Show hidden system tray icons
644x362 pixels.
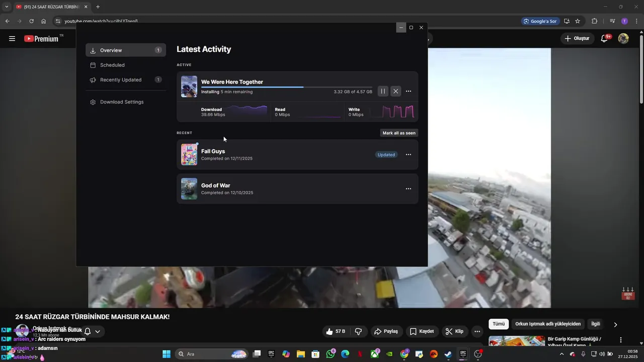561,354
